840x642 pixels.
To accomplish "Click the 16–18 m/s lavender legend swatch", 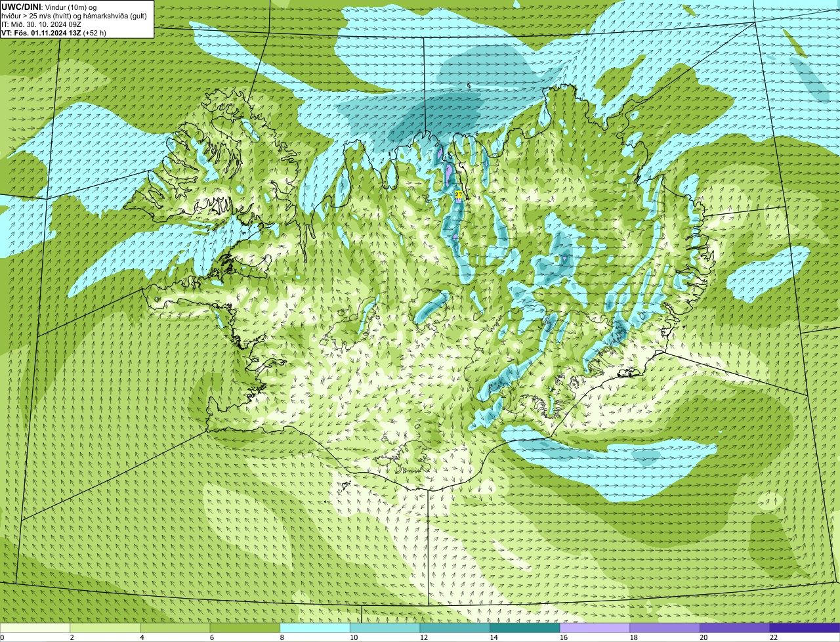I will tap(595, 628).
